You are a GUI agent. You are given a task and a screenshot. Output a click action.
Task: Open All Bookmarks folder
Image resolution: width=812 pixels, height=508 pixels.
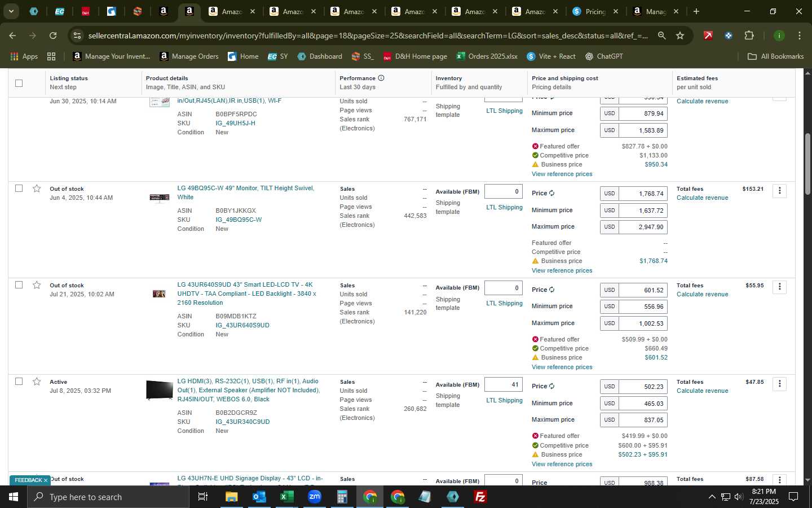pos(775,56)
